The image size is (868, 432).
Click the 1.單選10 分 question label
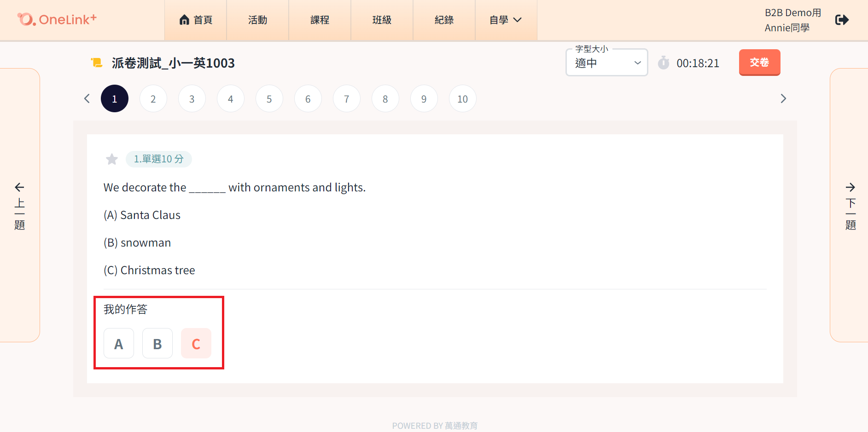159,159
